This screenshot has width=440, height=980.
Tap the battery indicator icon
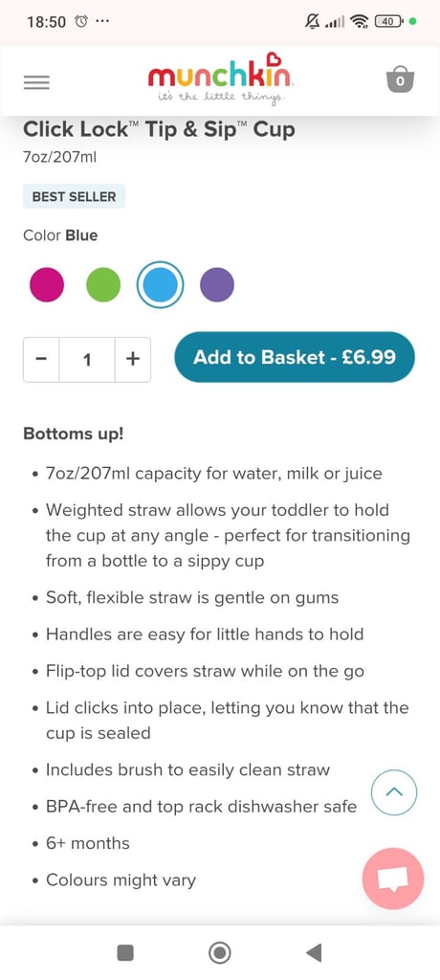[388, 22]
